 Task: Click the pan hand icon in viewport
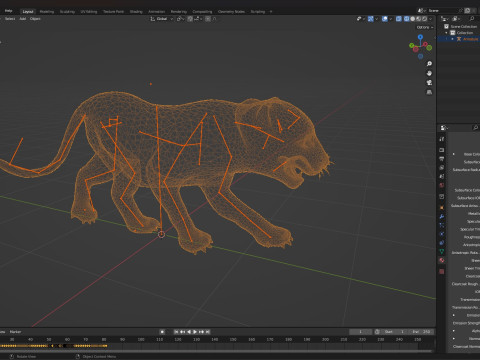[429, 73]
